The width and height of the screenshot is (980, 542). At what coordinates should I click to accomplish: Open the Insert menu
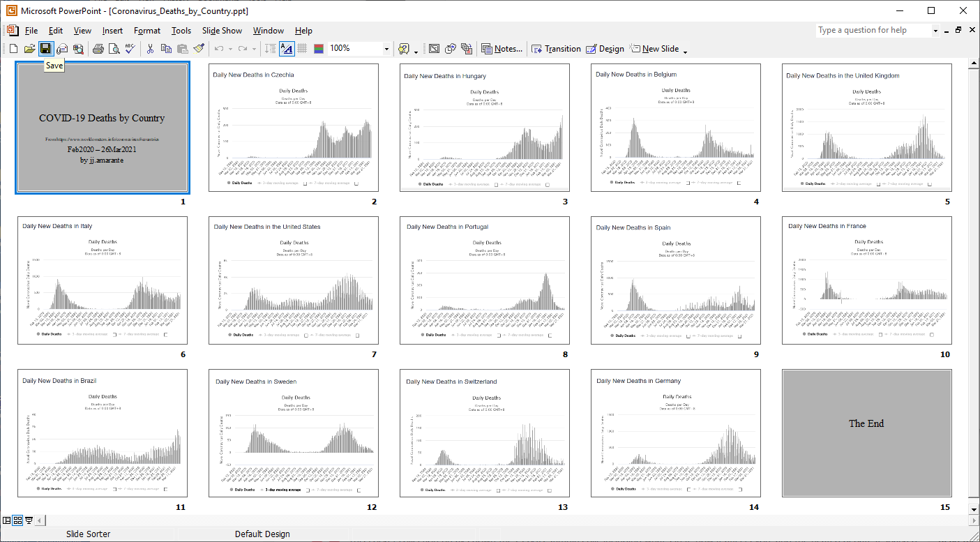coord(112,31)
